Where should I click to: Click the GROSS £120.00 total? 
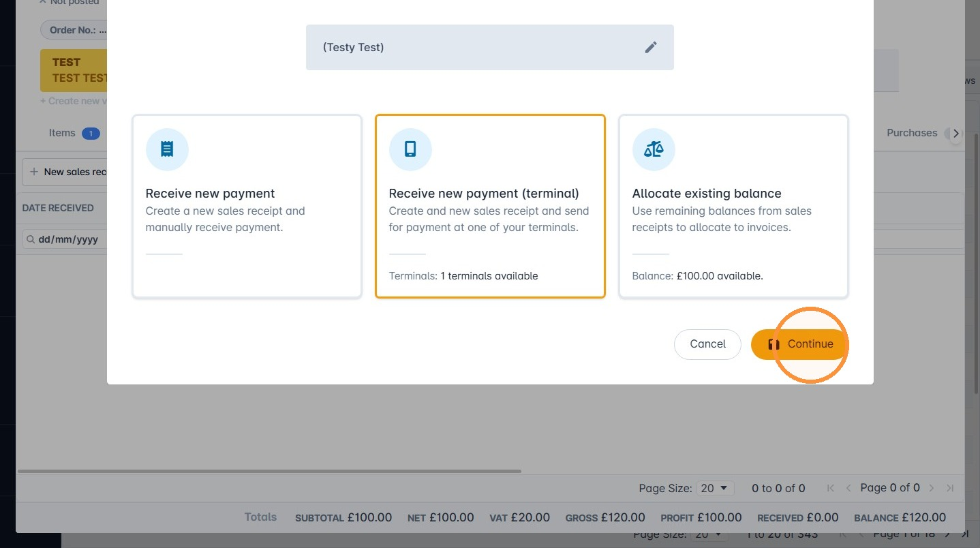click(605, 517)
